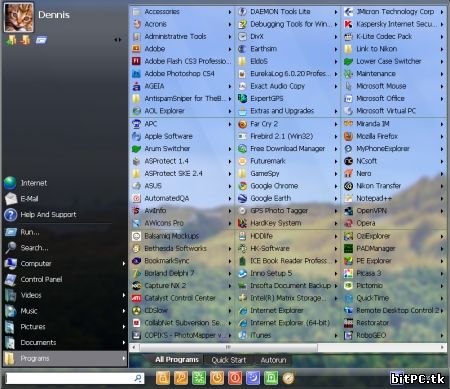The image size is (450, 389).
Task: Click the Kaspersky Internet Security icon
Action: click(x=348, y=24)
